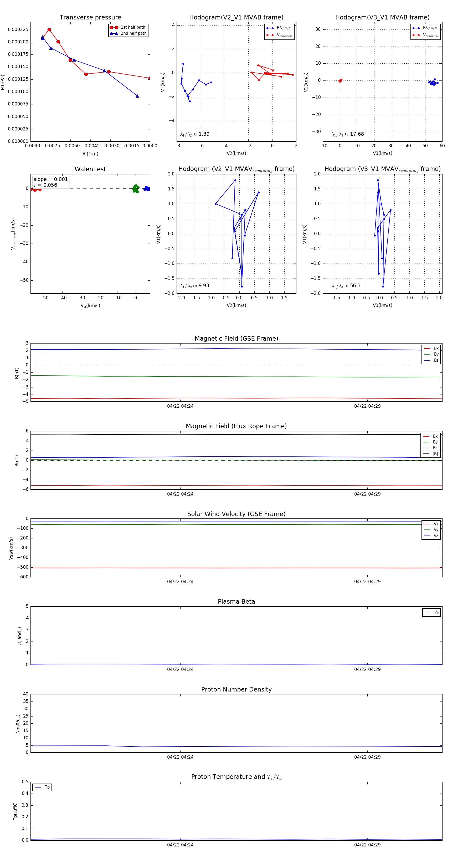473x868 pixels.
Task: Click the eigenvalue ratio annotation reading 9.93
Action: [x=194, y=286]
